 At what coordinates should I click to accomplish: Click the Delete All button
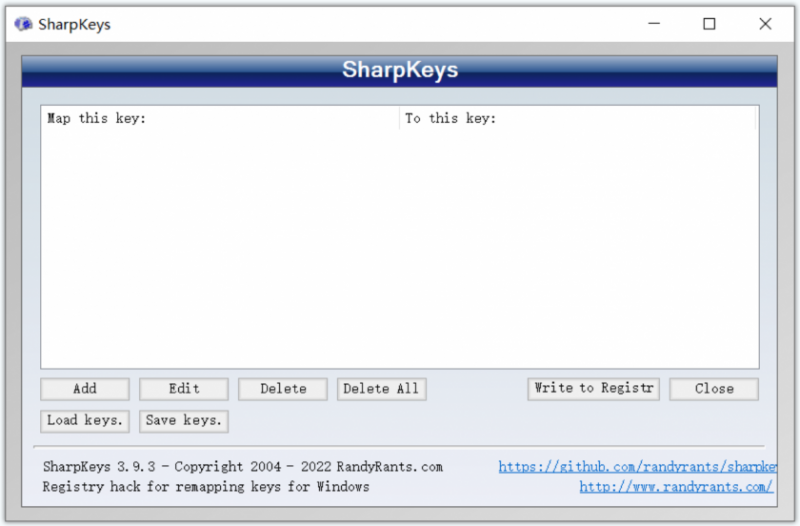coord(382,389)
